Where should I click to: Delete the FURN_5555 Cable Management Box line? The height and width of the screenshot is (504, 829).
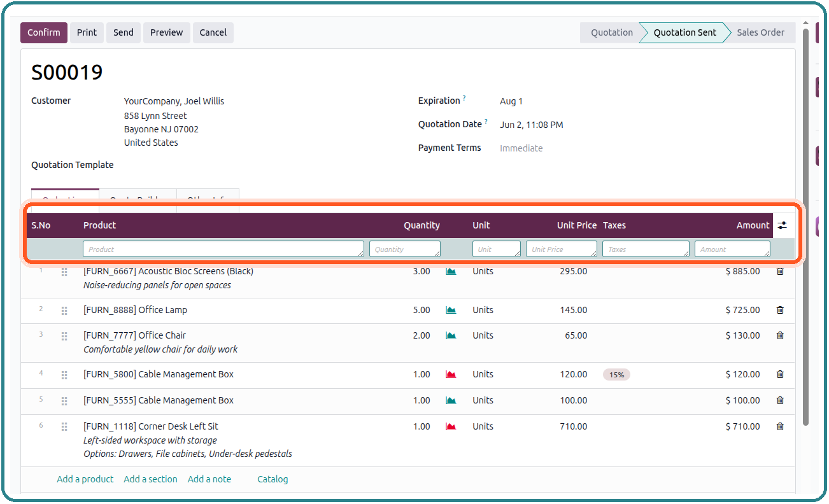coord(780,401)
